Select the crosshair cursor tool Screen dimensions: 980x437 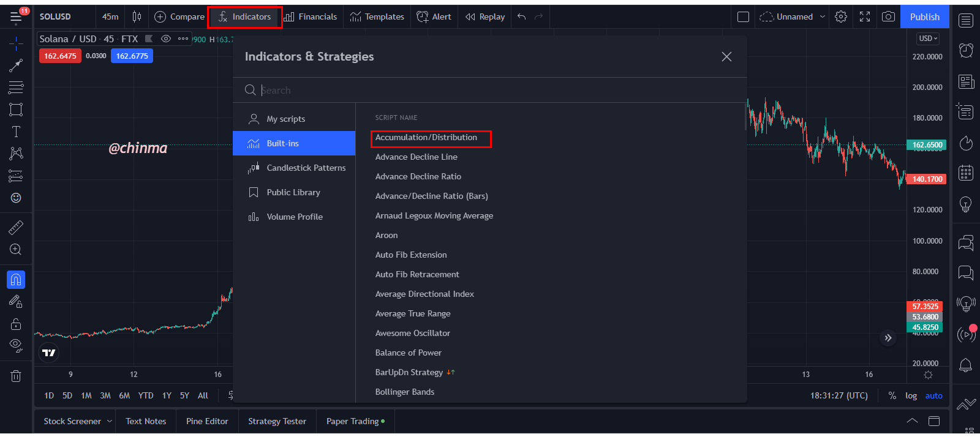(x=16, y=42)
